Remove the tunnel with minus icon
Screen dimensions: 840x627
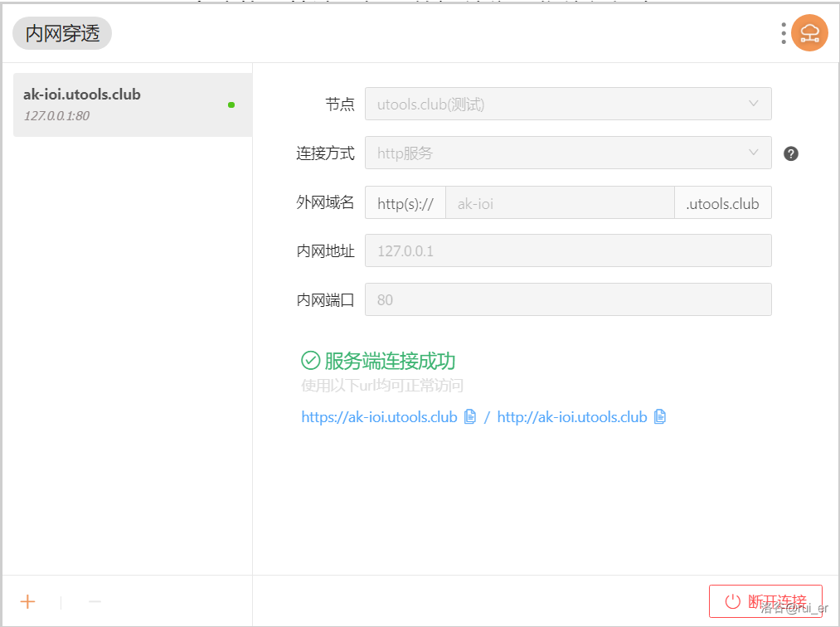pos(95,601)
